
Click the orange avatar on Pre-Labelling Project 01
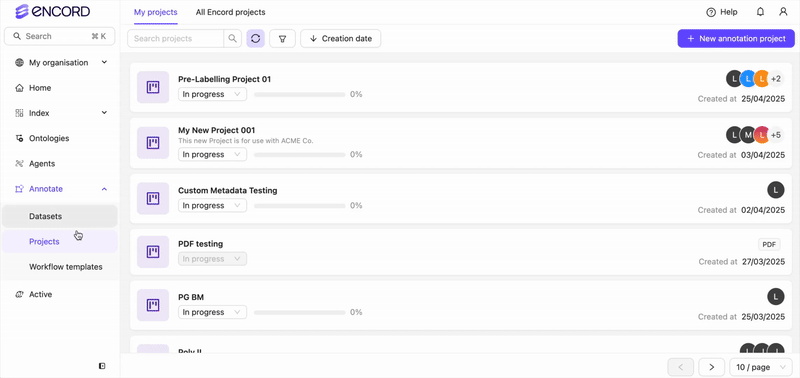click(x=761, y=79)
